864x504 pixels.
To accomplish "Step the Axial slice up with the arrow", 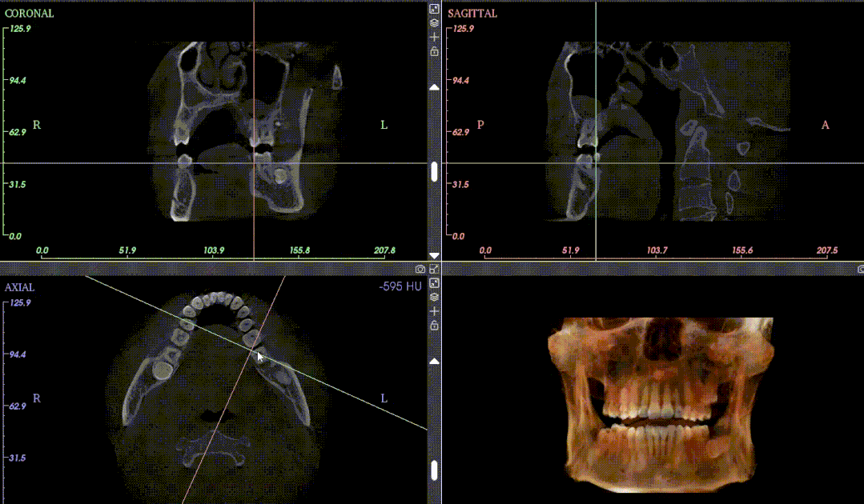I will point(434,362).
